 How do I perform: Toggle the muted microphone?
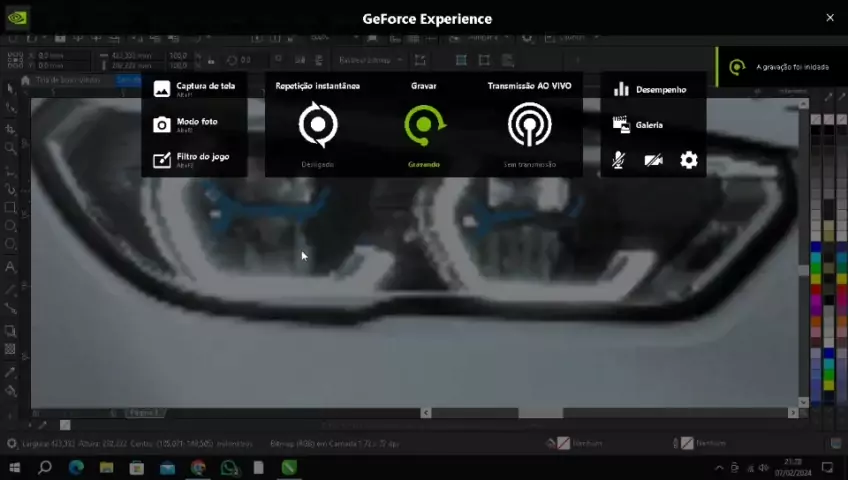(x=619, y=160)
